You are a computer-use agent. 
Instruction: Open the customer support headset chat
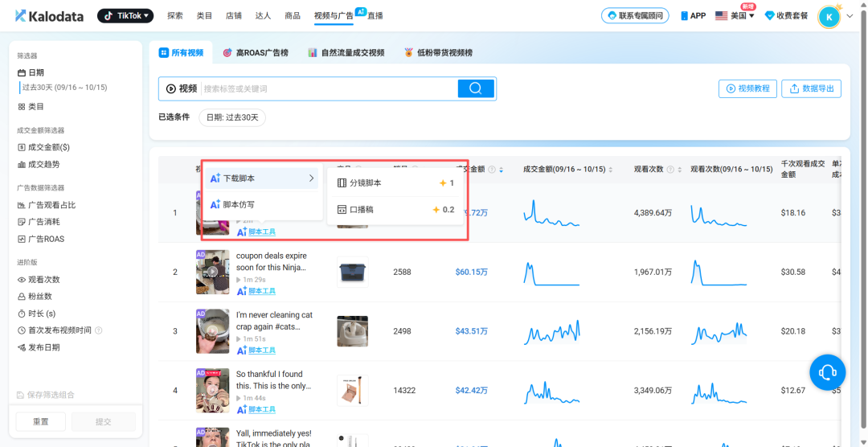[828, 372]
